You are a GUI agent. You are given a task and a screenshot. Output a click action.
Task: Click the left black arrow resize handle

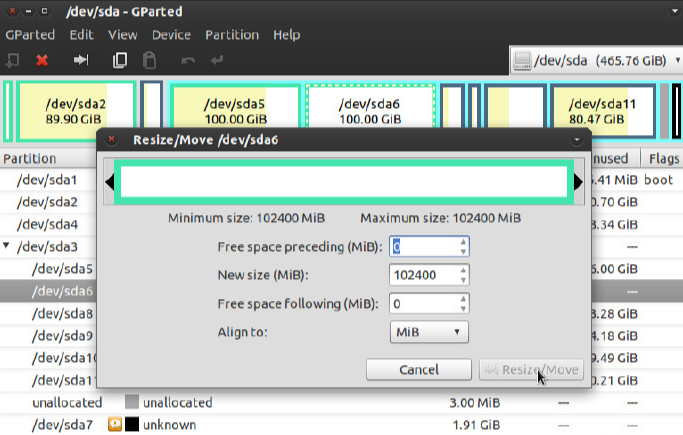(x=111, y=182)
